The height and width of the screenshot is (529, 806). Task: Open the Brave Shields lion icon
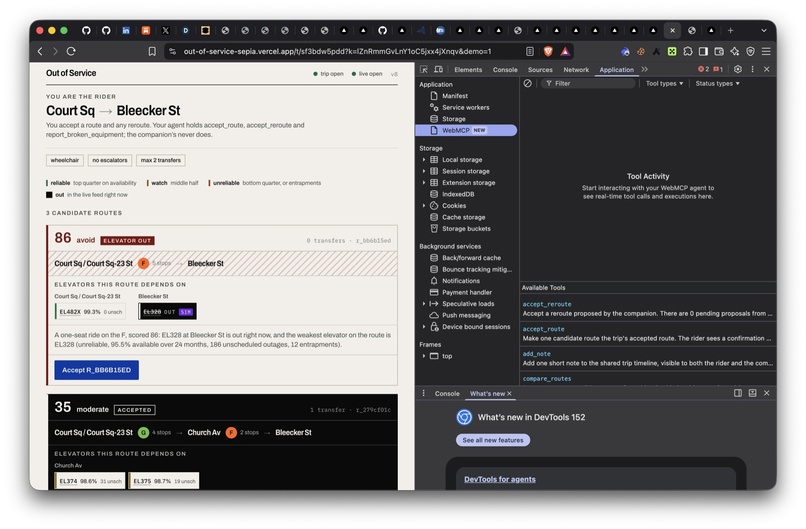tap(548, 51)
